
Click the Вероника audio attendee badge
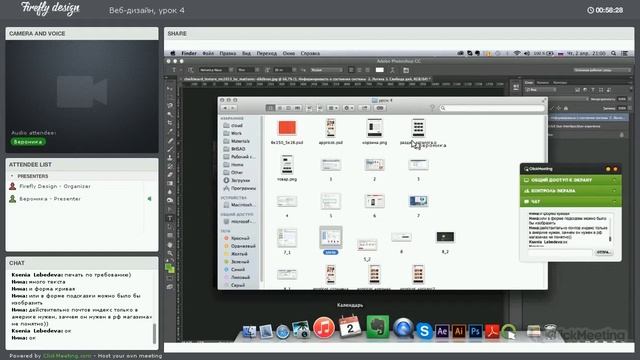point(28,142)
